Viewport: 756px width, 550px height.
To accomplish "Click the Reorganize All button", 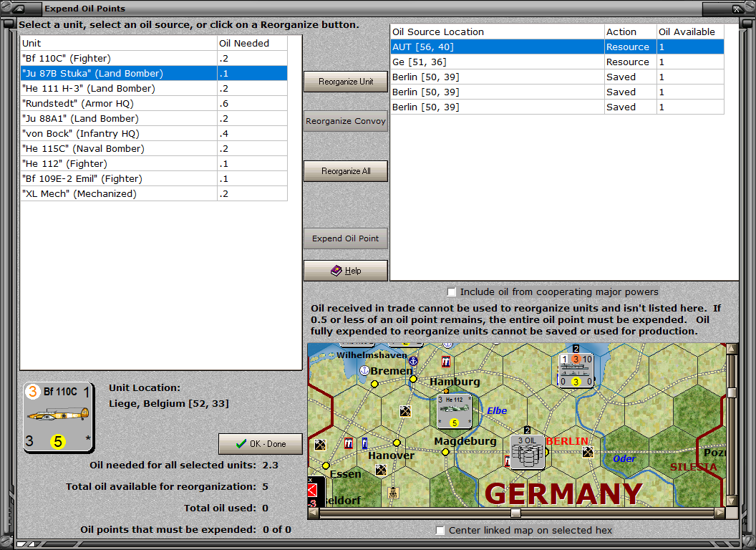I will pyautogui.click(x=346, y=171).
